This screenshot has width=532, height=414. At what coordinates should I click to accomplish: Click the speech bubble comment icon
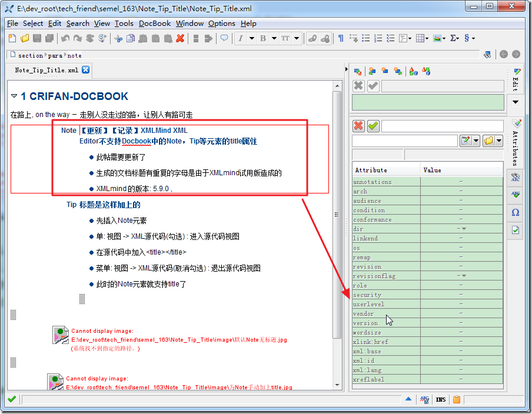(x=224, y=38)
